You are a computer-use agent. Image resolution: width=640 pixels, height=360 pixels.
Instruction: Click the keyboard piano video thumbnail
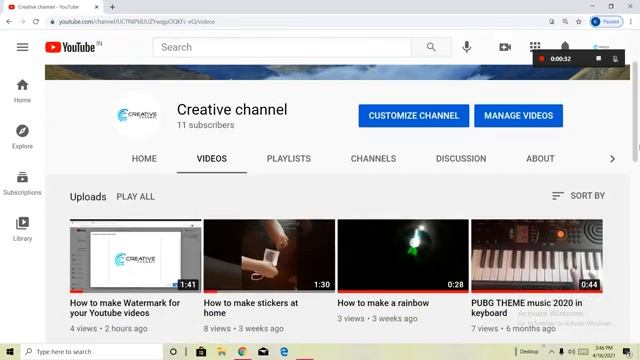point(537,256)
